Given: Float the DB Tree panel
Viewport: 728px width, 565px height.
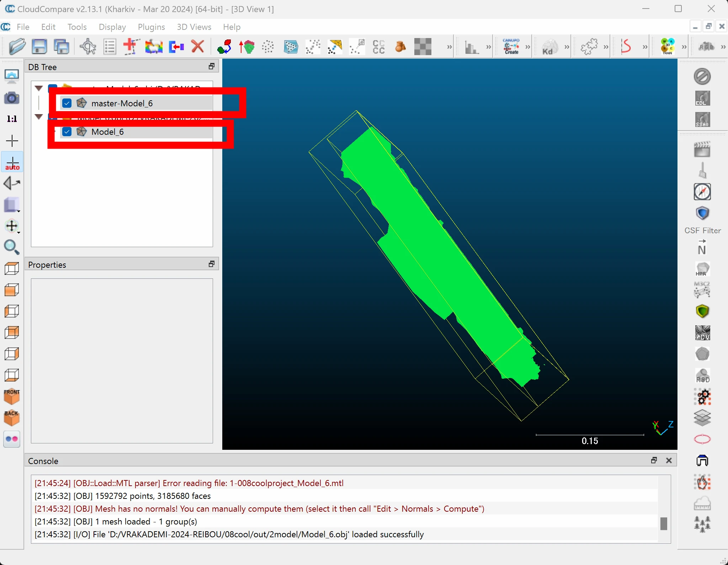Looking at the screenshot, I should [212, 66].
